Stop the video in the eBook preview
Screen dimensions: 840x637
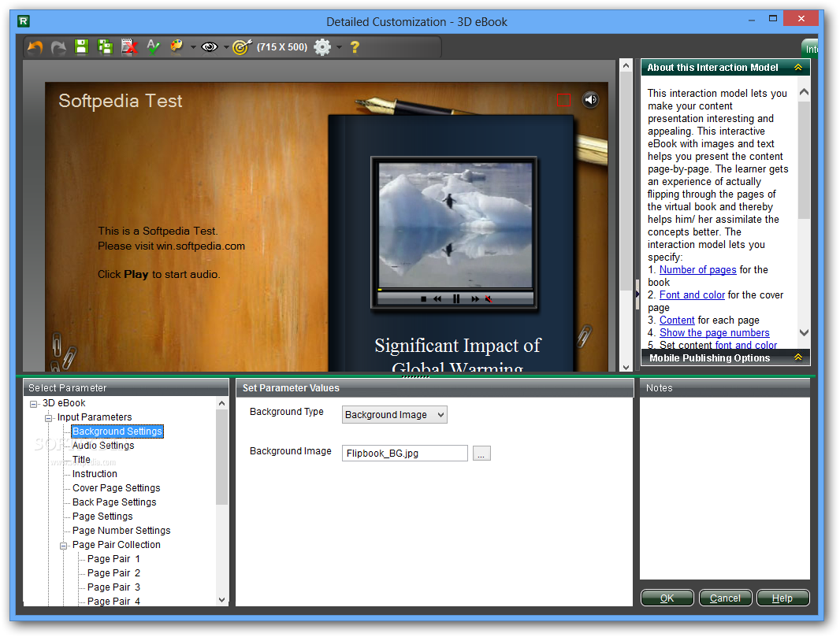pyautogui.click(x=423, y=299)
